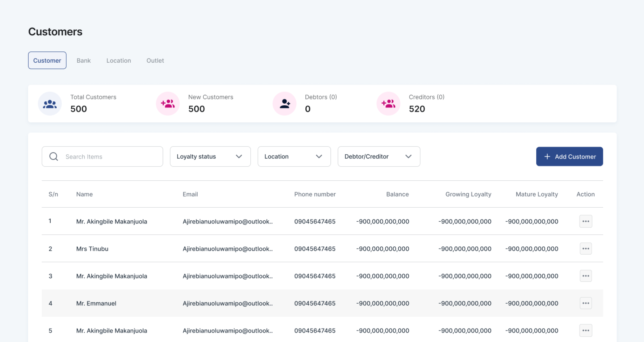This screenshot has width=644, height=342.
Task: Open Mrs Tinubu's three-dot action menu
Action: click(x=586, y=248)
